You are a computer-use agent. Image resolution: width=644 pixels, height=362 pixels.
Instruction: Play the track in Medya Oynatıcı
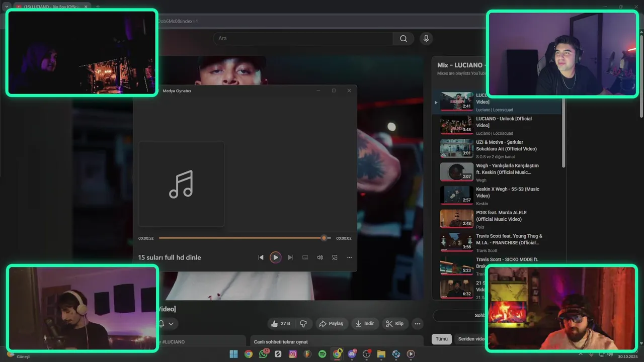(275, 257)
